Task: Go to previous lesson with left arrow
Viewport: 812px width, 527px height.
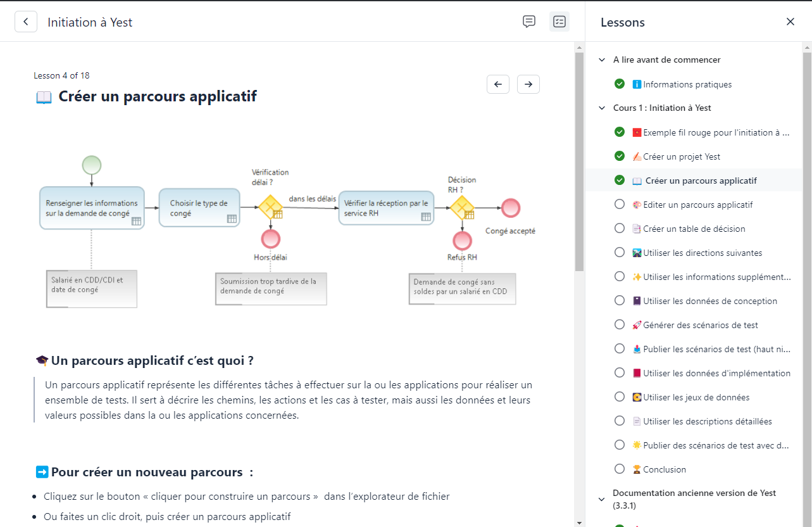Action: click(498, 84)
